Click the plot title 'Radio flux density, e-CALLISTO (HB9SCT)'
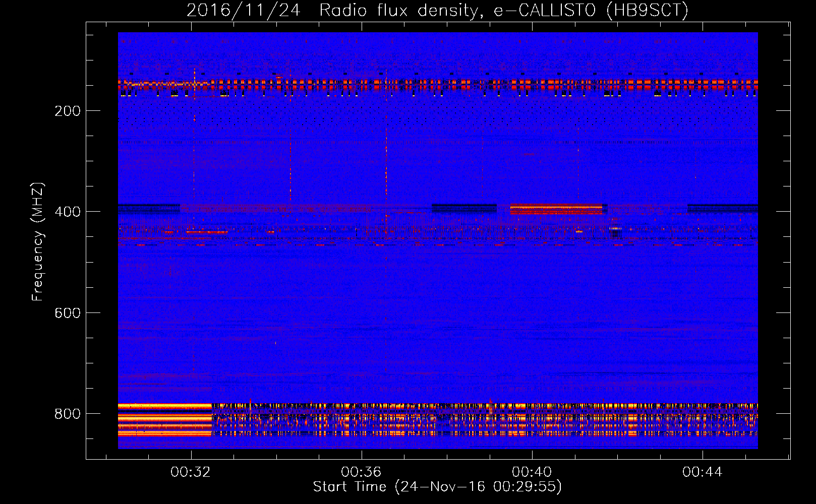Image resolution: width=816 pixels, height=504 pixels. (504, 11)
